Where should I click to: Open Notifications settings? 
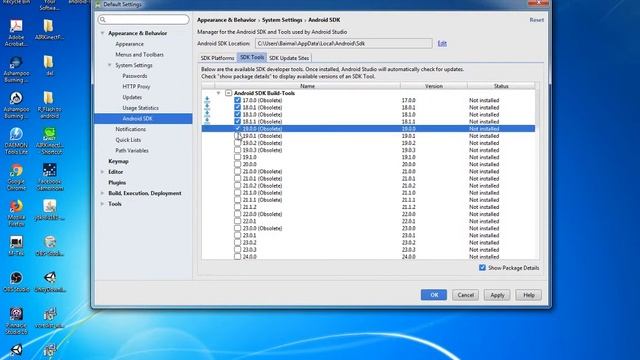coord(131,129)
